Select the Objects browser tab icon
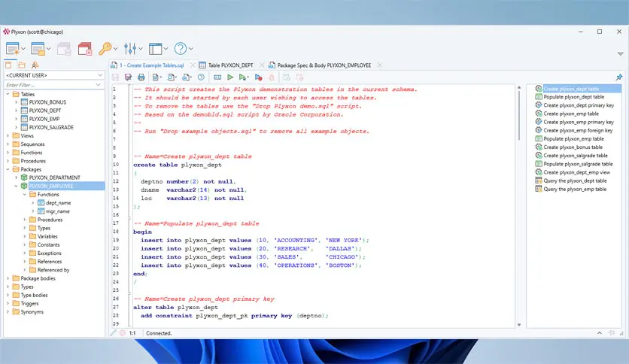Image resolution: width=629 pixels, height=364 pixels. pyautogui.click(x=8, y=65)
